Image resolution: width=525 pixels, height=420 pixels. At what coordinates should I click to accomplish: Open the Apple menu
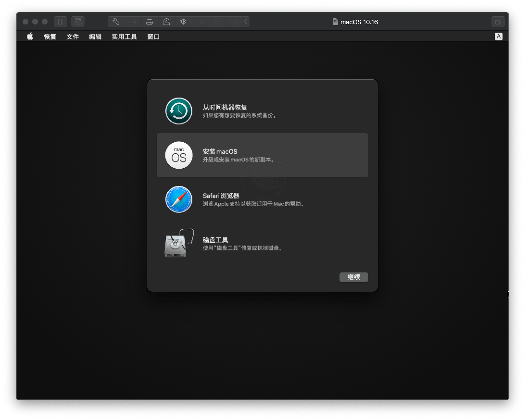[x=30, y=36]
